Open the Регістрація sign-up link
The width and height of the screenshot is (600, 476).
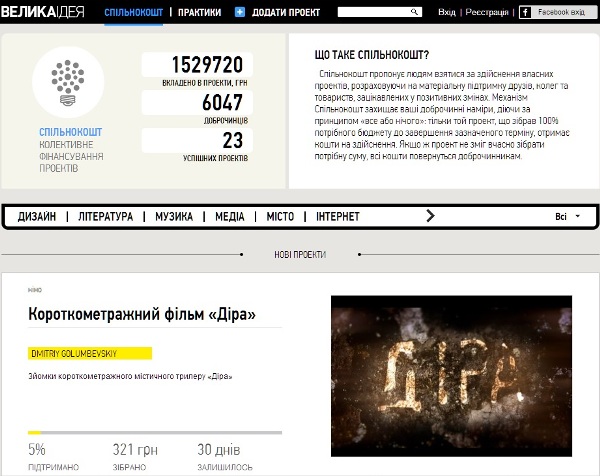point(487,13)
